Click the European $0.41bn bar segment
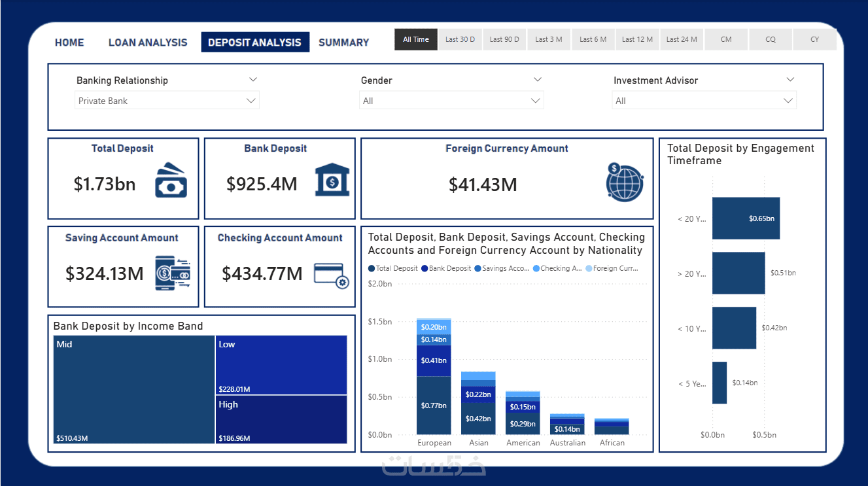This screenshot has width=868, height=486. point(434,361)
